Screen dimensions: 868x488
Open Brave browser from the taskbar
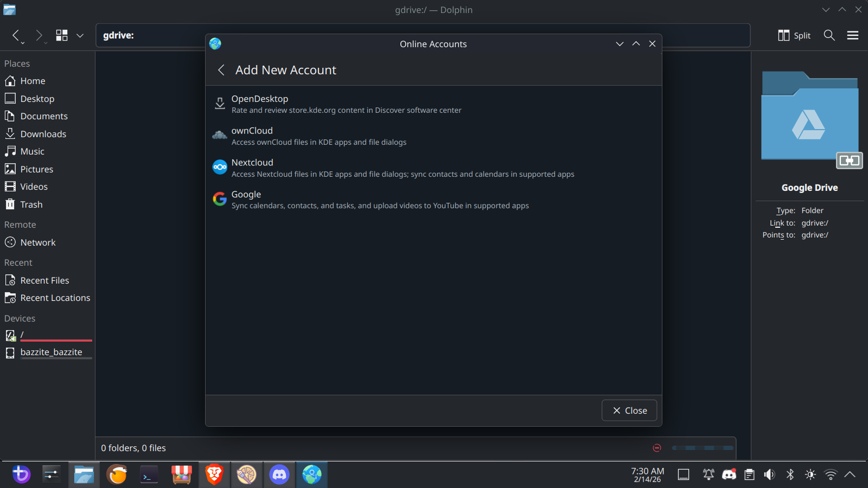click(214, 474)
